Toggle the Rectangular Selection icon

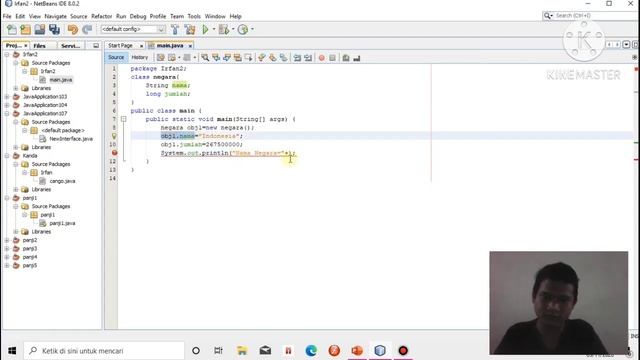pyautogui.click(x=248, y=58)
